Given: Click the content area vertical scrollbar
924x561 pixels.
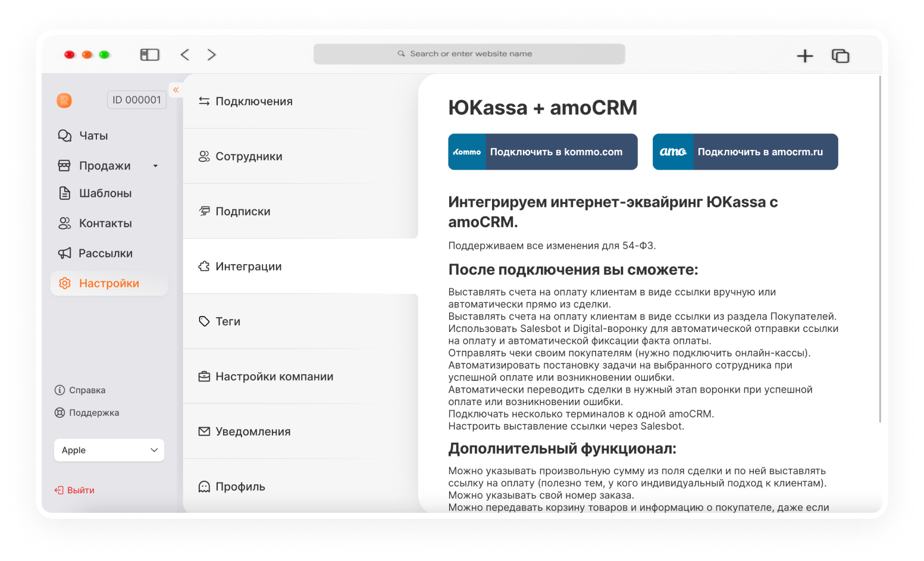Looking at the screenshot, I should 880,250.
